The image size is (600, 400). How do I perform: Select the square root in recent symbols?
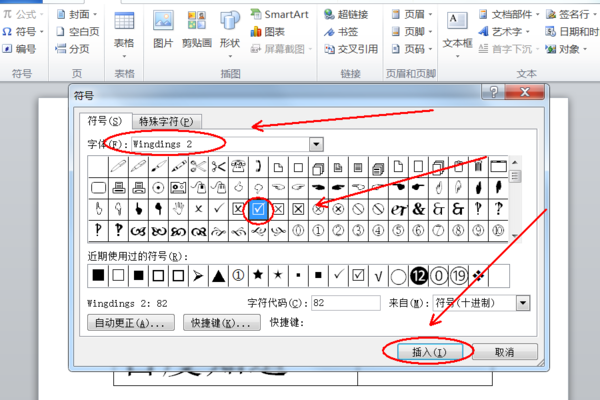click(378, 276)
